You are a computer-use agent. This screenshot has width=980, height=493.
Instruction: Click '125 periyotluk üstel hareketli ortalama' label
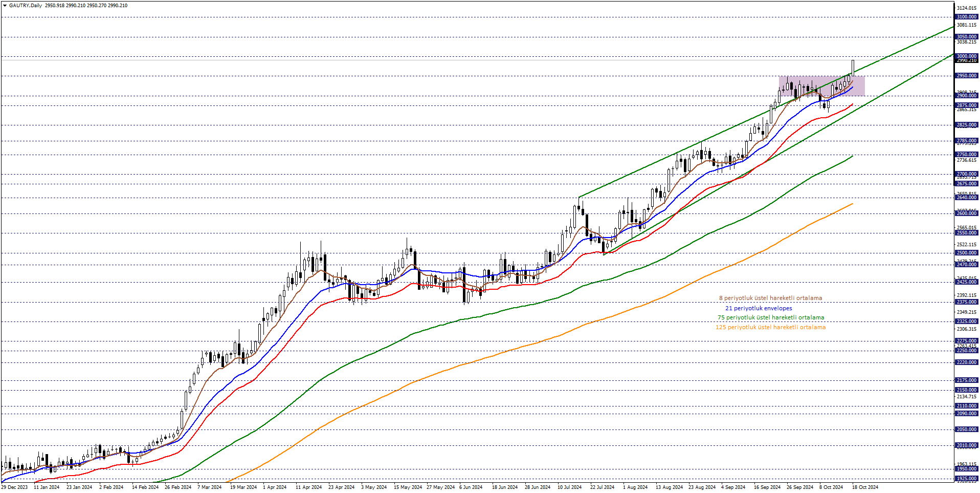770,327
